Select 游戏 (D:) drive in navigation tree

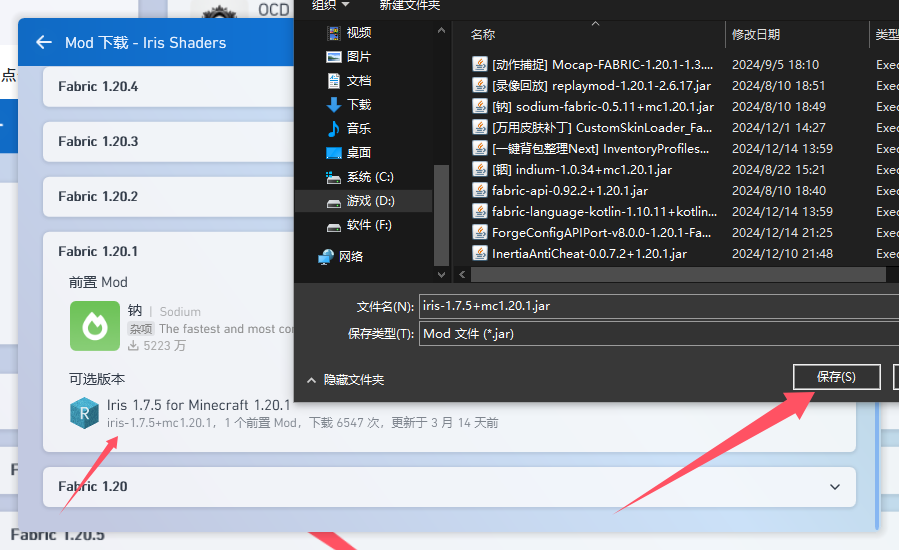pos(363,201)
